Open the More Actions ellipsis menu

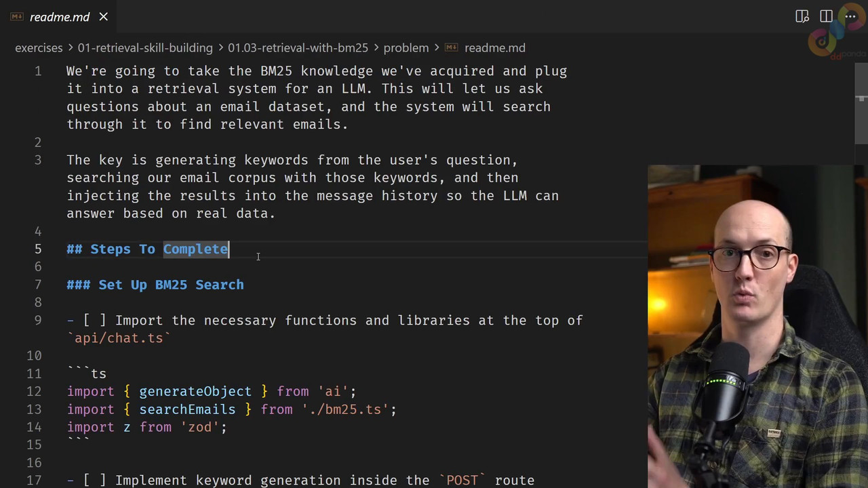(x=850, y=17)
